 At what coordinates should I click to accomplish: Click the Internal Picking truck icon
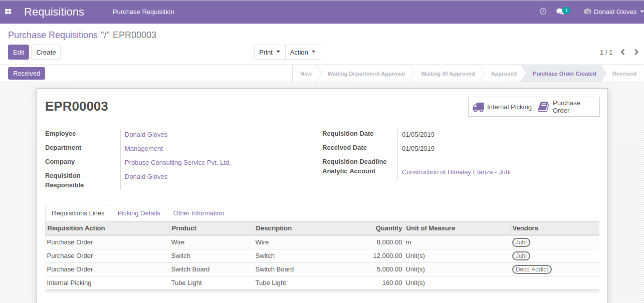(479, 107)
